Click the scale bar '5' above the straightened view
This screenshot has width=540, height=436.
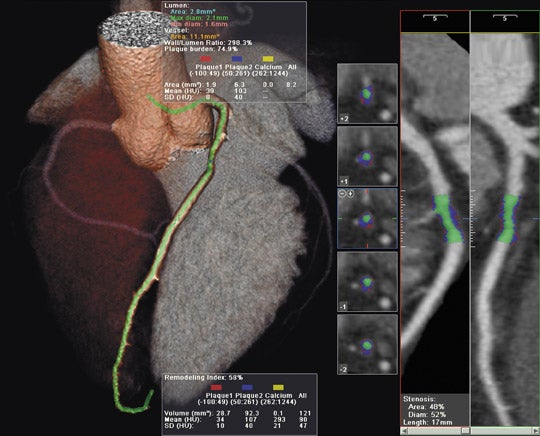point(505,18)
